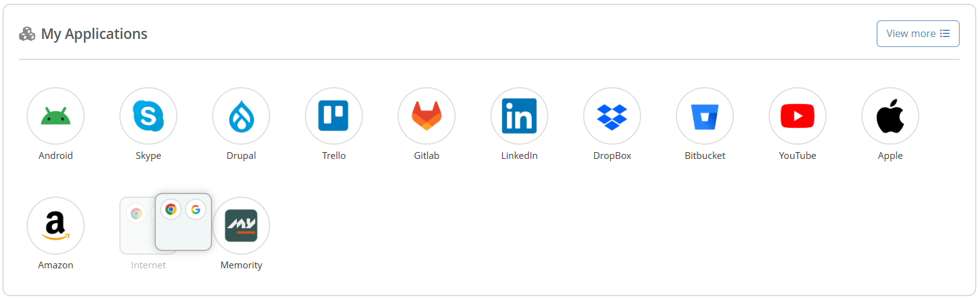
Task: Select the Trello app icon
Action: click(334, 116)
